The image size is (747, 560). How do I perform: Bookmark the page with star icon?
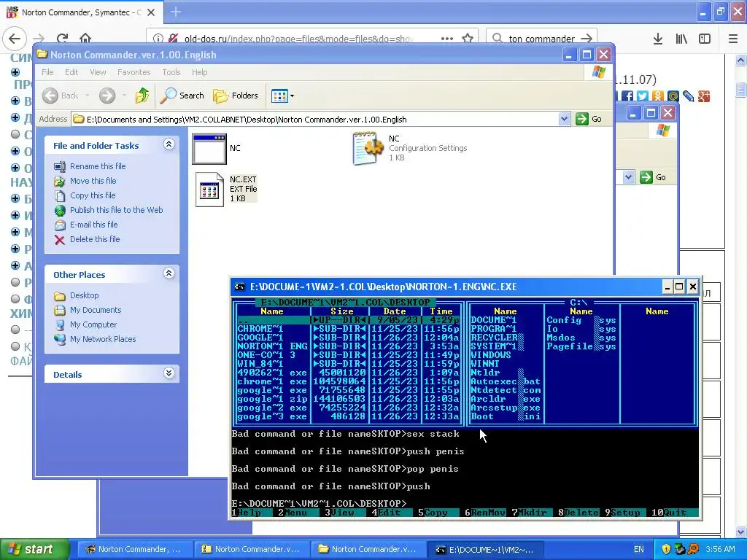[468, 39]
